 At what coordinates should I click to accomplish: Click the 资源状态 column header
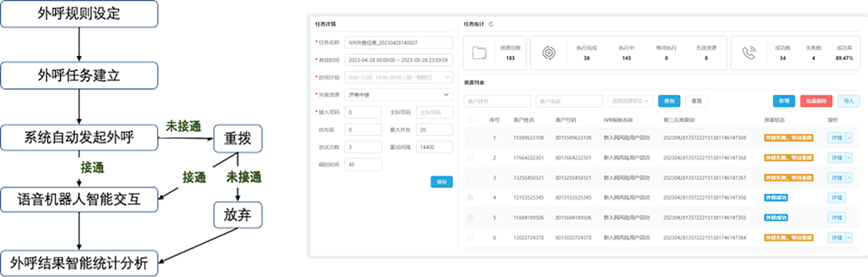[774, 120]
